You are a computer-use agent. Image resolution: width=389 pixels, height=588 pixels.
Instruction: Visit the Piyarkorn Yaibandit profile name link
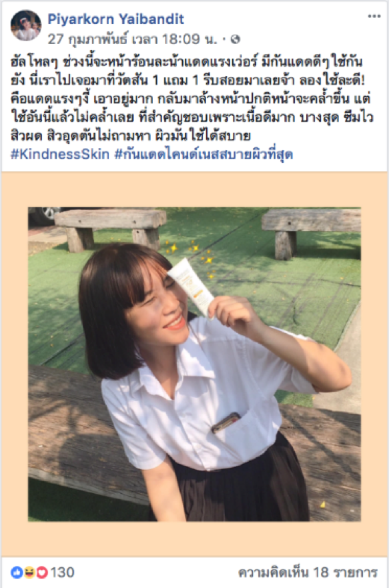tap(116, 19)
